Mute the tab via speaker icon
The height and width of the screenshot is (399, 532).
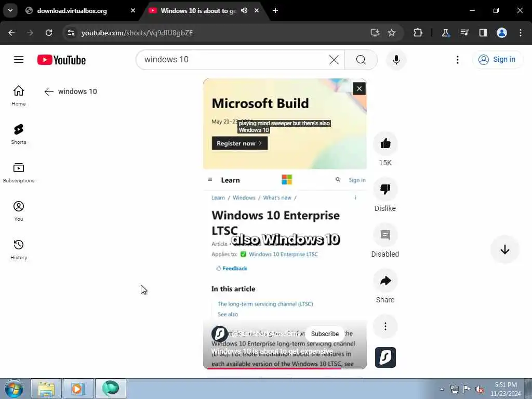coord(244,11)
